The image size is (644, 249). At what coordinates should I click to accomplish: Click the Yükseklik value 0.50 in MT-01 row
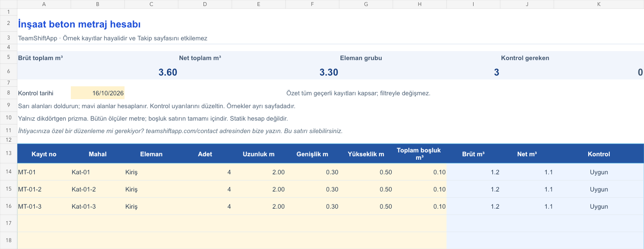tap(366, 172)
